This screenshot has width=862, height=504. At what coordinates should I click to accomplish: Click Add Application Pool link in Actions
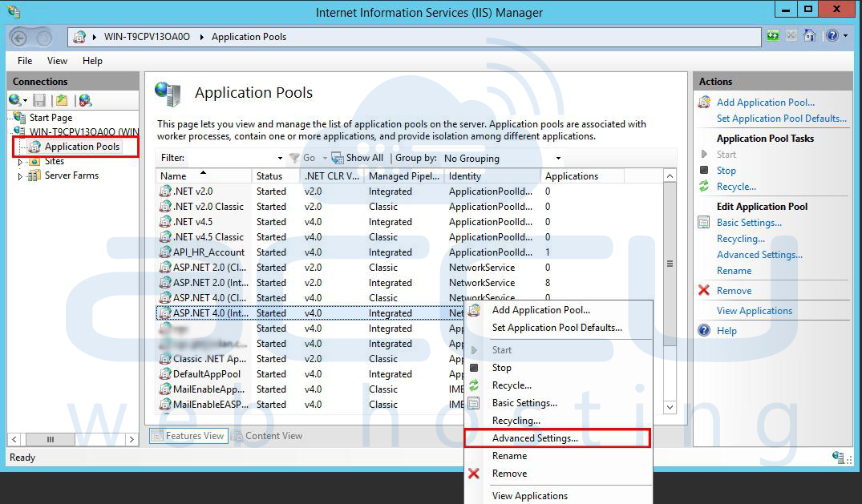click(766, 103)
